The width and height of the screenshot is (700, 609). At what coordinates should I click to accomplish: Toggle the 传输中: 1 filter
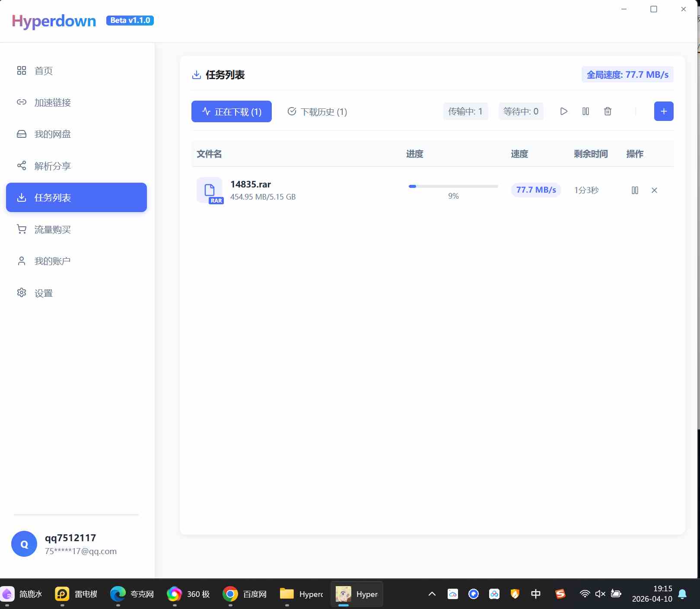[465, 111]
